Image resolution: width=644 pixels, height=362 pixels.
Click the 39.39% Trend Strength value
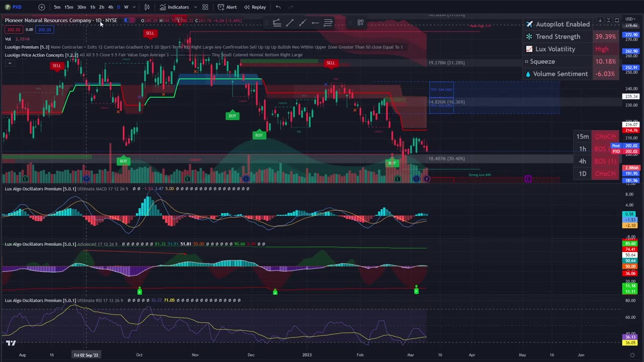[x=605, y=37]
